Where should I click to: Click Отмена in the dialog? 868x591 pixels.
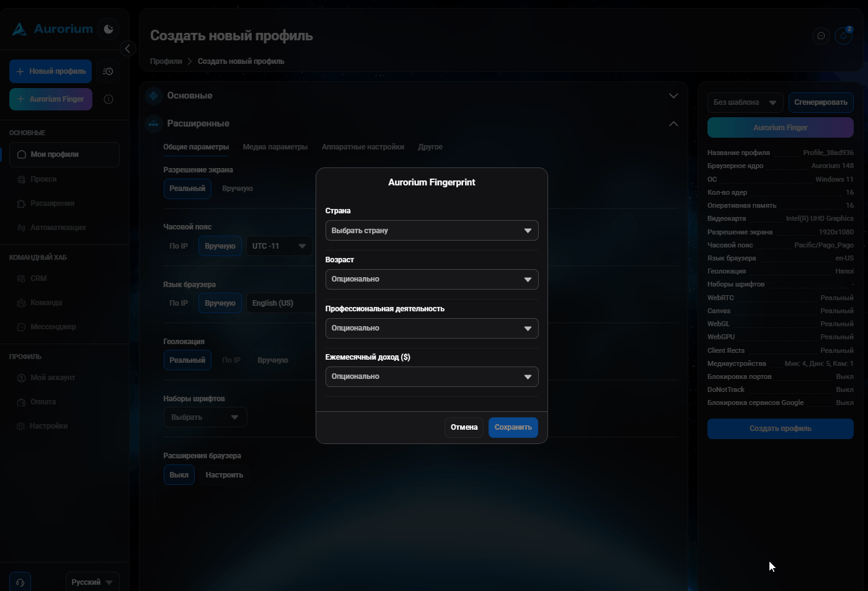[x=464, y=427]
